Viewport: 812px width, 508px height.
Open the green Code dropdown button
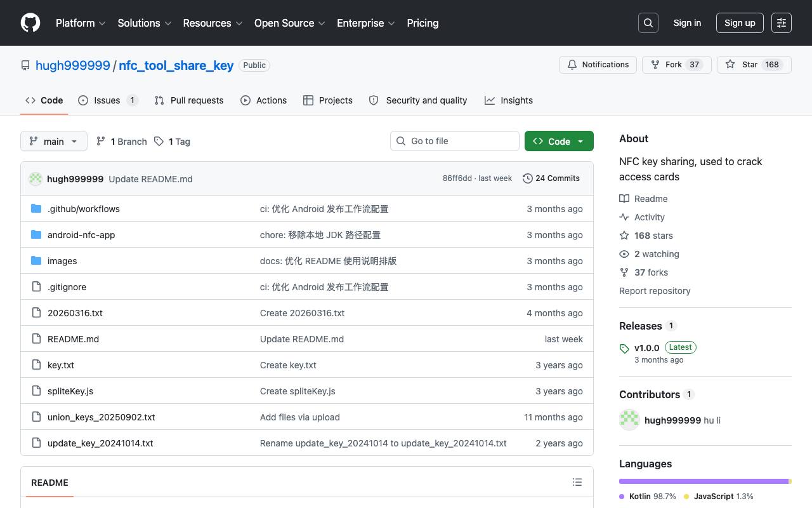click(x=559, y=141)
